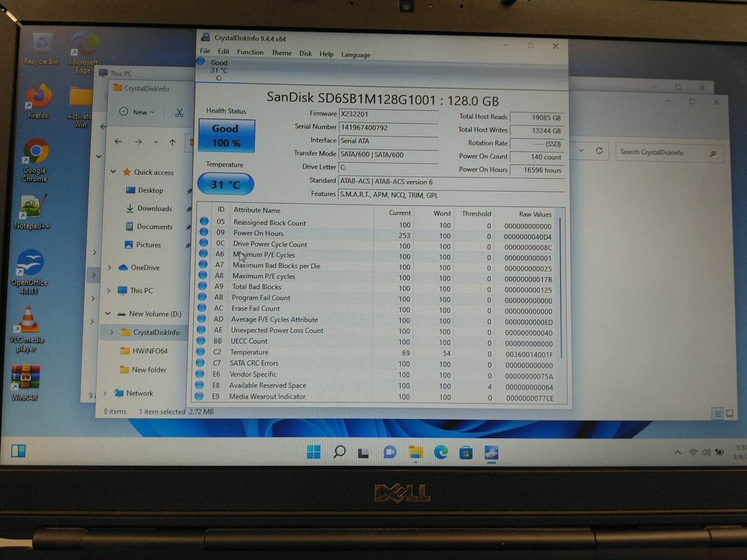Collapse the New Volume (D:) tree node
Image resolution: width=747 pixels, height=560 pixels.
tap(108, 313)
